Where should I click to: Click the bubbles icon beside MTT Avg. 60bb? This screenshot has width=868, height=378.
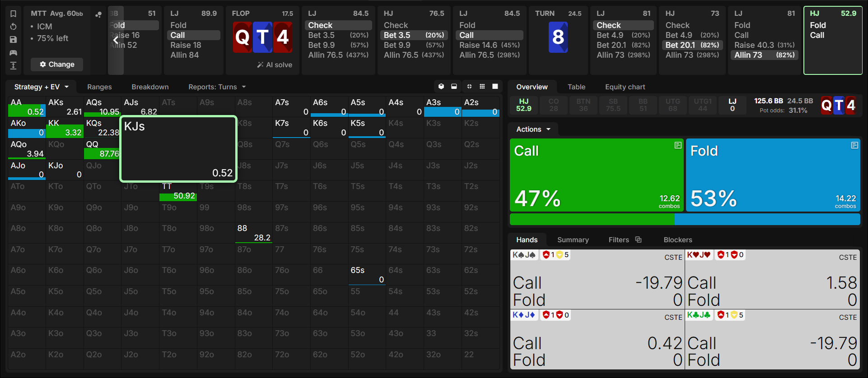click(x=98, y=14)
